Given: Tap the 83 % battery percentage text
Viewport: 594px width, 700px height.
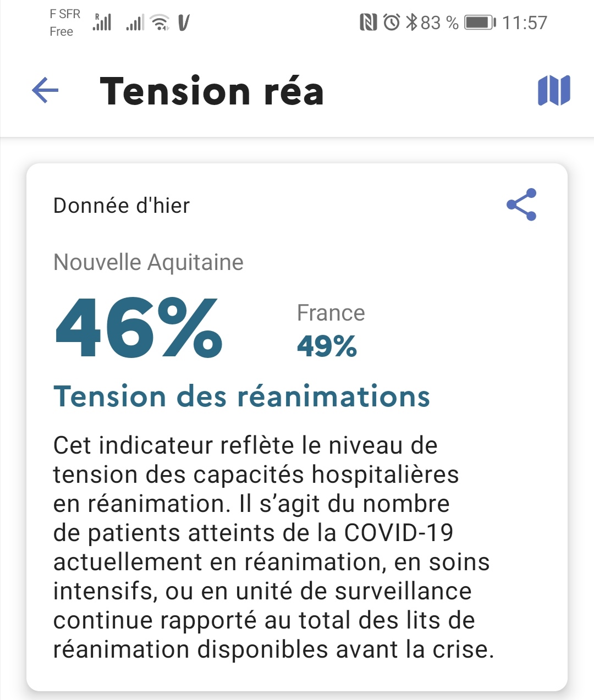Looking at the screenshot, I should pyautogui.click(x=439, y=23).
